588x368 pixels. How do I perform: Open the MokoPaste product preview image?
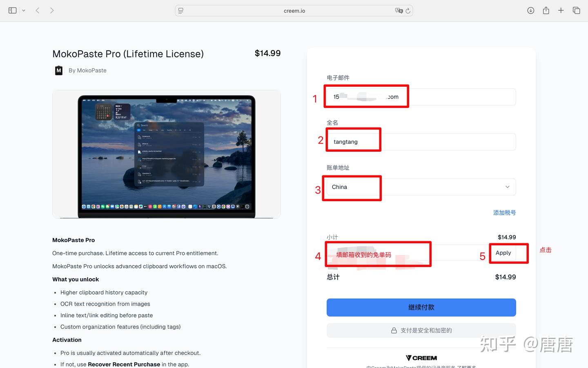167,154
